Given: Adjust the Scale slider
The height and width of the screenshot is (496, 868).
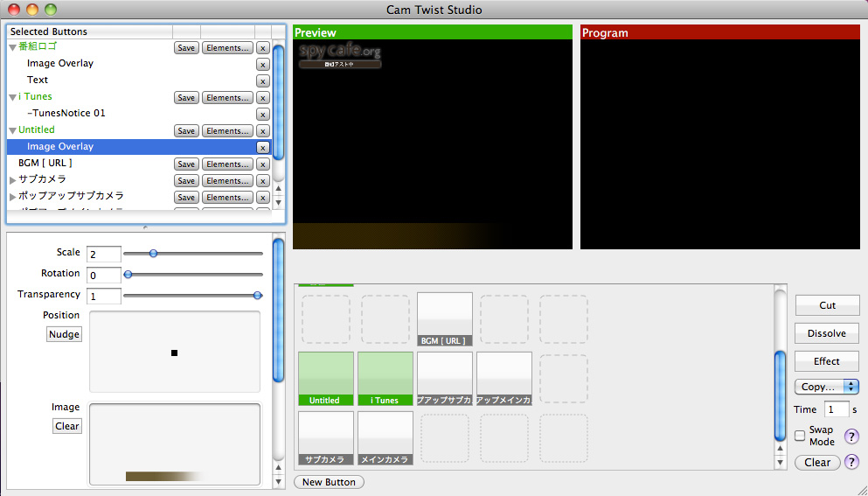Looking at the screenshot, I should pyautogui.click(x=154, y=254).
